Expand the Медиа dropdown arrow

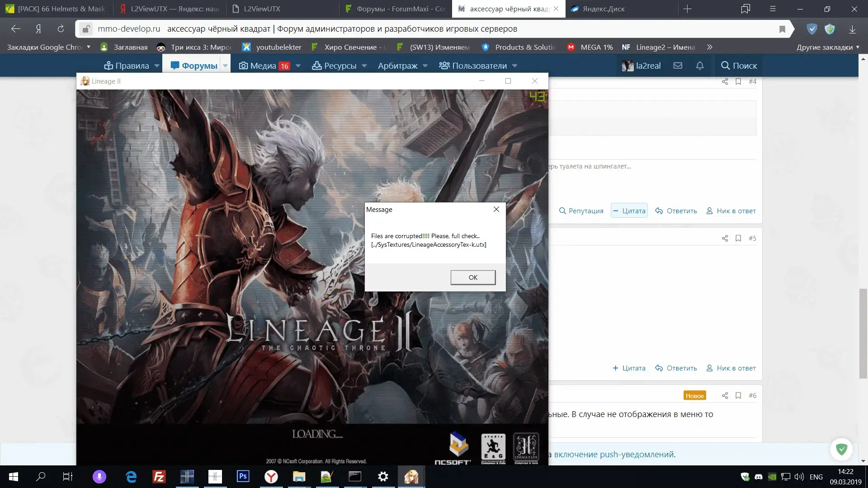(x=298, y=66)
